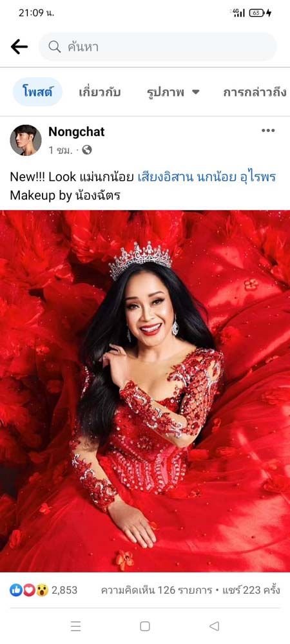Tap the Android recent apps menu icon
Image resolution: width=290 pixels, height=644 pixels.
pyautogui.click(x=75, y=626)
